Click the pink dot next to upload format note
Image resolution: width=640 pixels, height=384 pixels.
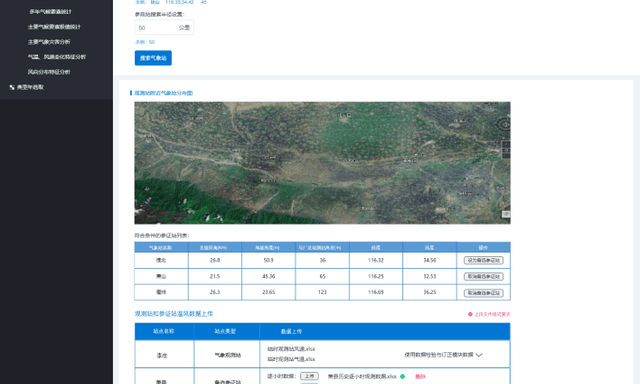[470, 314]
